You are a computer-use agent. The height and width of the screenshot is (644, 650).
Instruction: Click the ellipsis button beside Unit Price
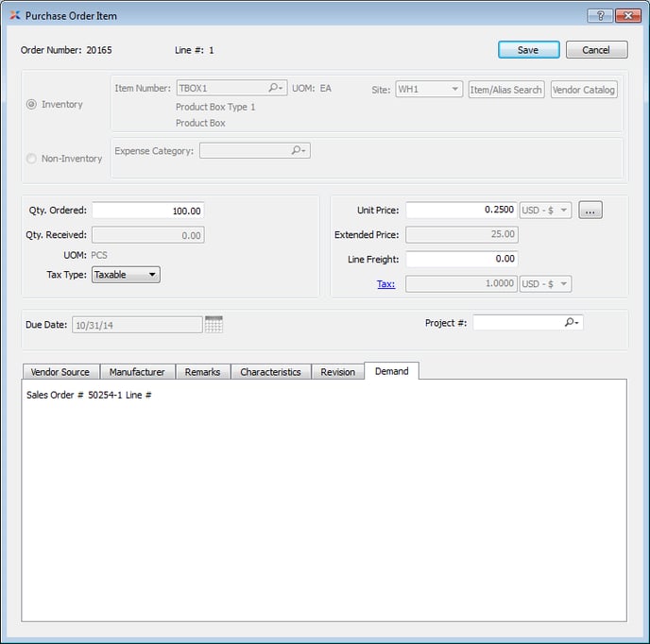coord(590,211)
